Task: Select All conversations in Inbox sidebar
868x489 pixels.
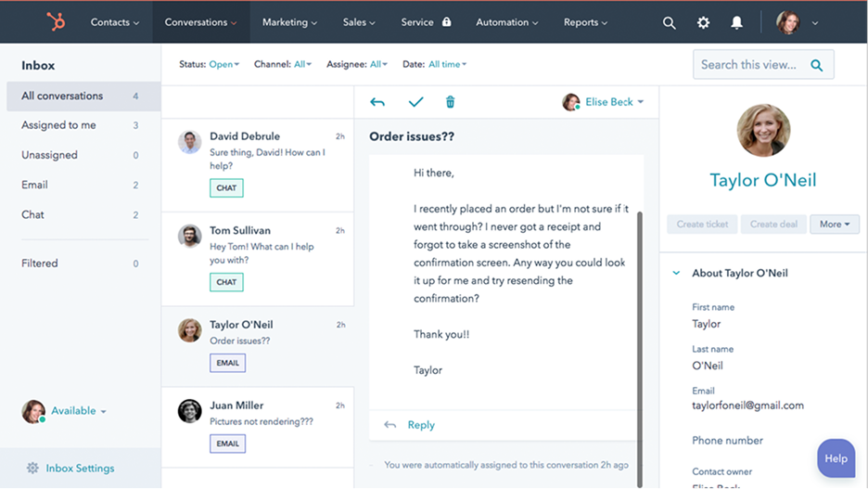Action: coord(83,97)
